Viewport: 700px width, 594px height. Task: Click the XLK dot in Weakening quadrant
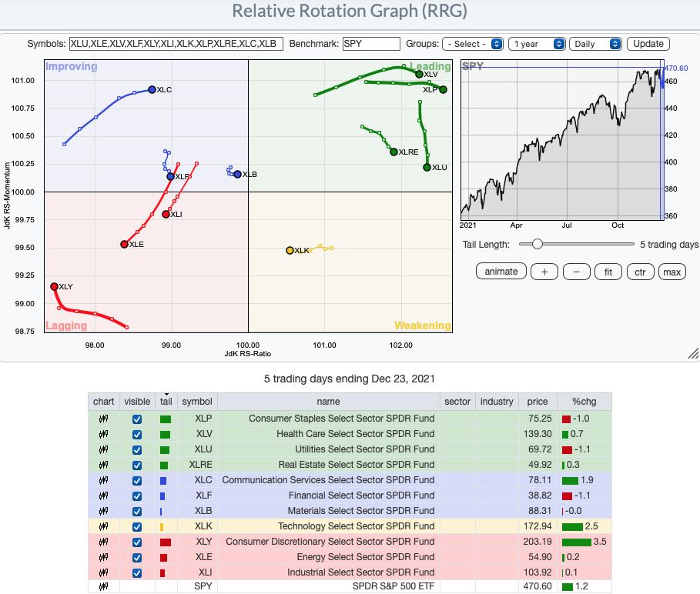290,251
